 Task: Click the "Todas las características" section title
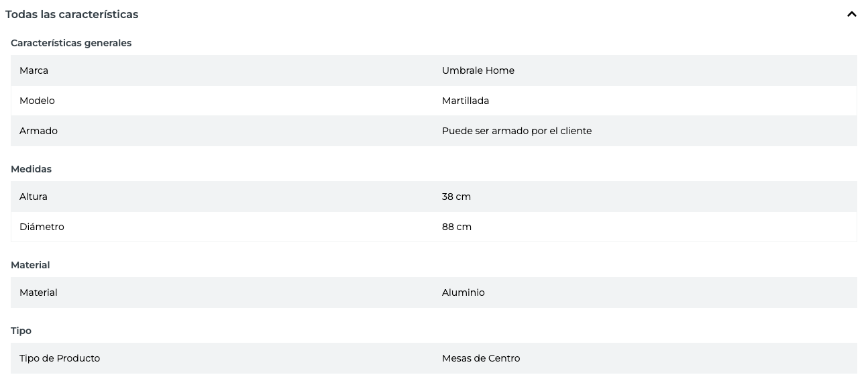pos(72,14)
